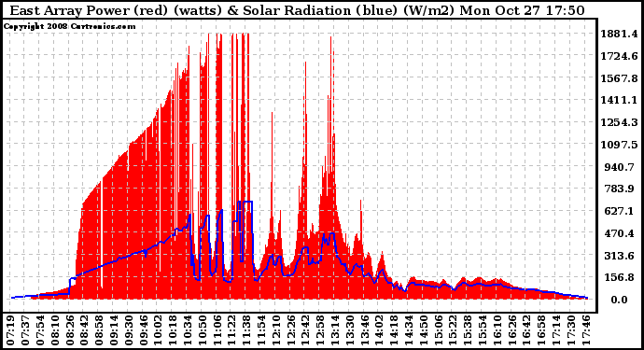
Task: Click the 14:50 time label
Action: pyautogui.click(x=424, y=330)
